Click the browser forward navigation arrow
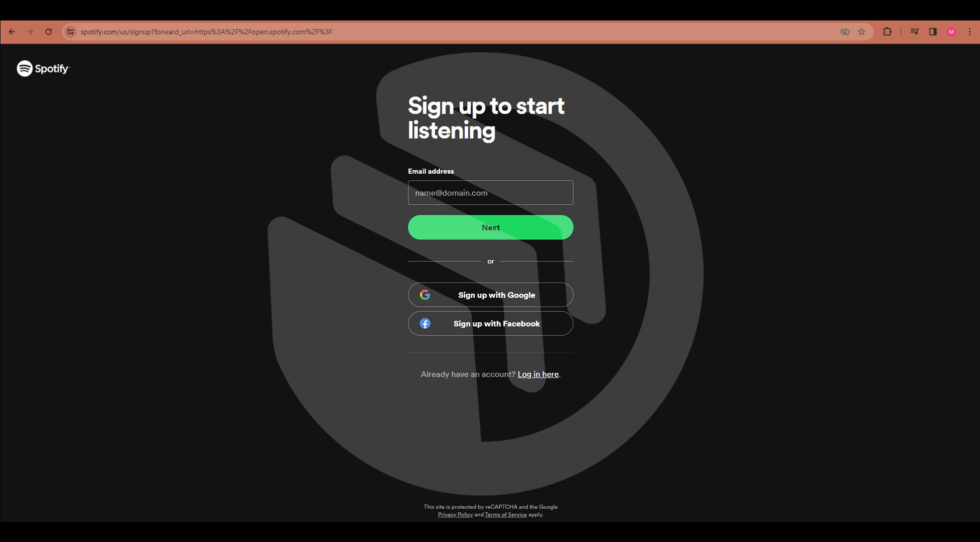 point(29,31)
